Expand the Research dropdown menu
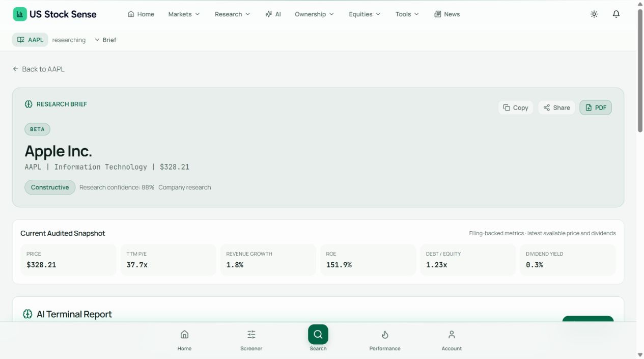 [232, 14]
